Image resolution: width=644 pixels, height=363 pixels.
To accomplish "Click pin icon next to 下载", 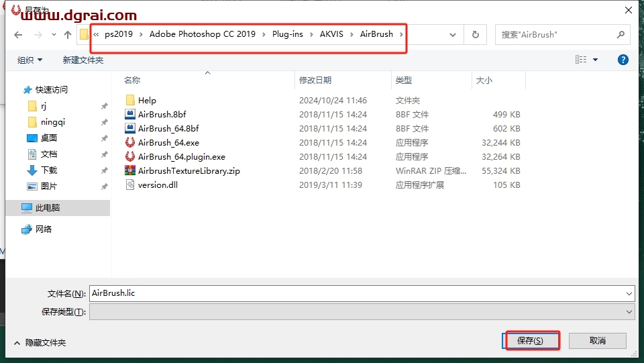I will click(105, 170).
